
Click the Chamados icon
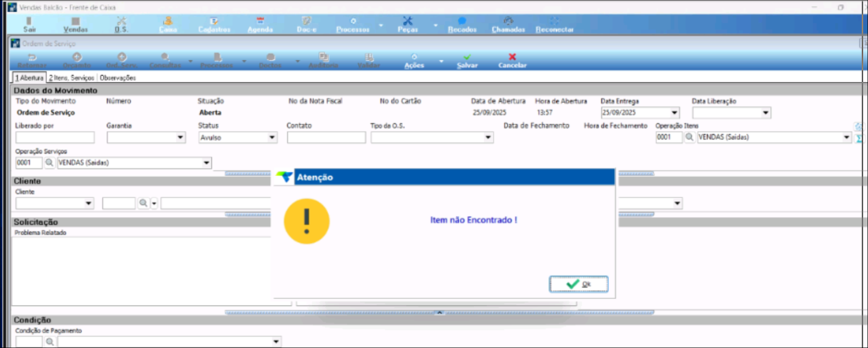(508, 21)
